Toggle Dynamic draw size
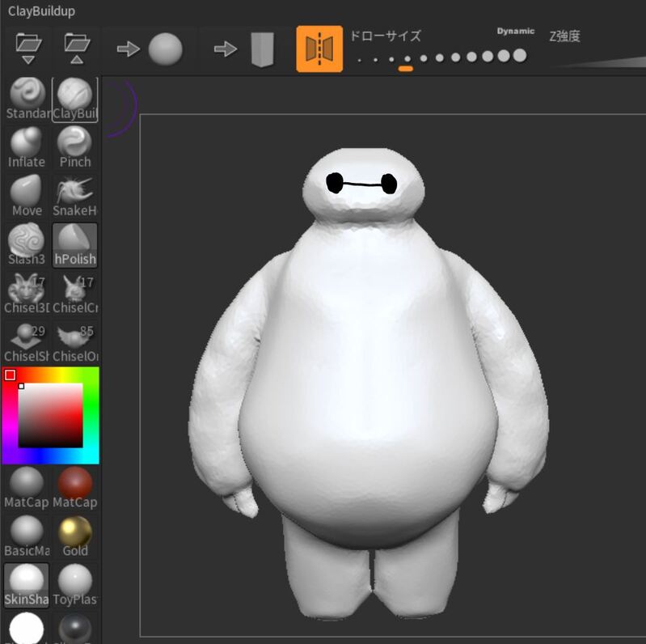This screenshot has height=644, width=646. [515, 32]
